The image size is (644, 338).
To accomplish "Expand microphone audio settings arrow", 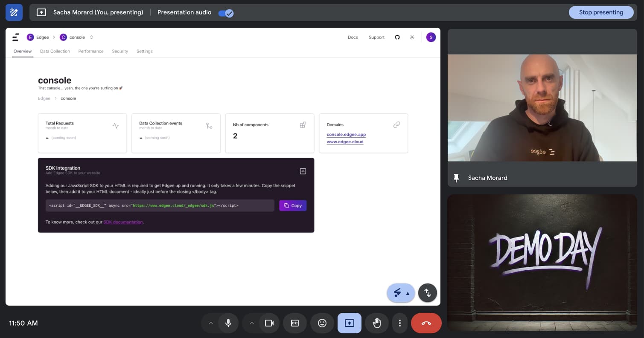I will (x=210, y=323).
